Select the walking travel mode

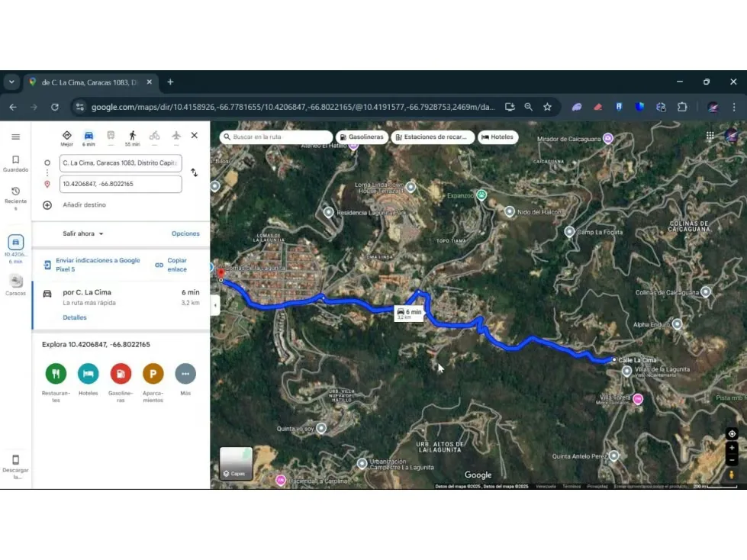133,138
